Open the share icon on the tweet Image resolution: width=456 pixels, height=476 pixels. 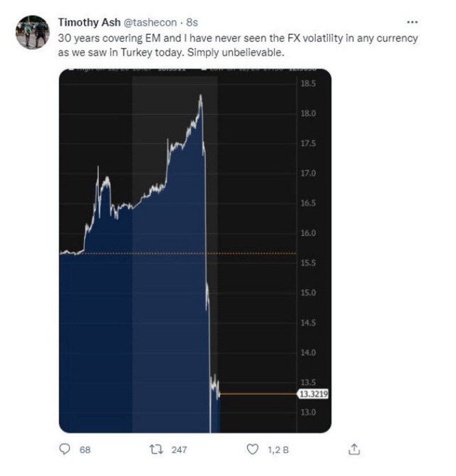[x=354, y=450]
